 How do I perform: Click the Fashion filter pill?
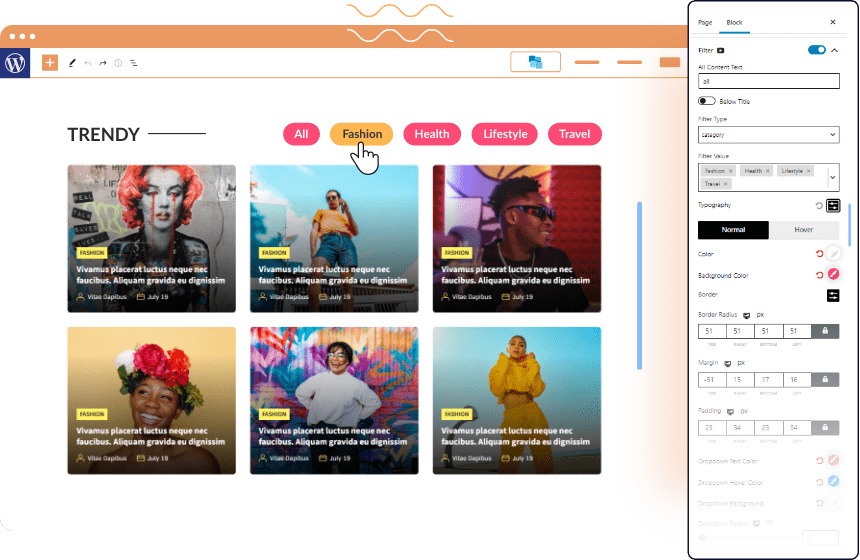[362, 134]
